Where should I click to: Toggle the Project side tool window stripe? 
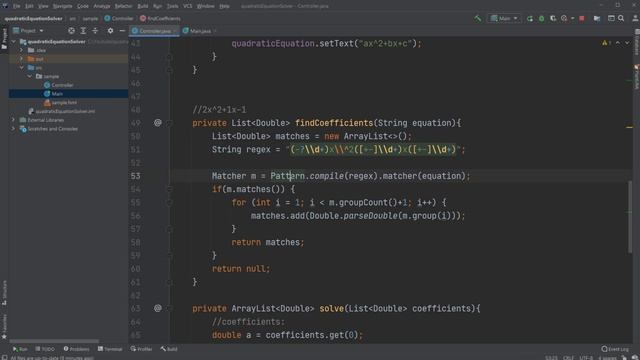point(4,39)
